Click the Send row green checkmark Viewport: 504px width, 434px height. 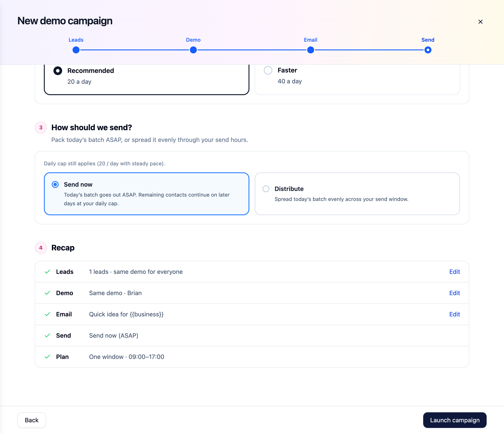[47, 335]
